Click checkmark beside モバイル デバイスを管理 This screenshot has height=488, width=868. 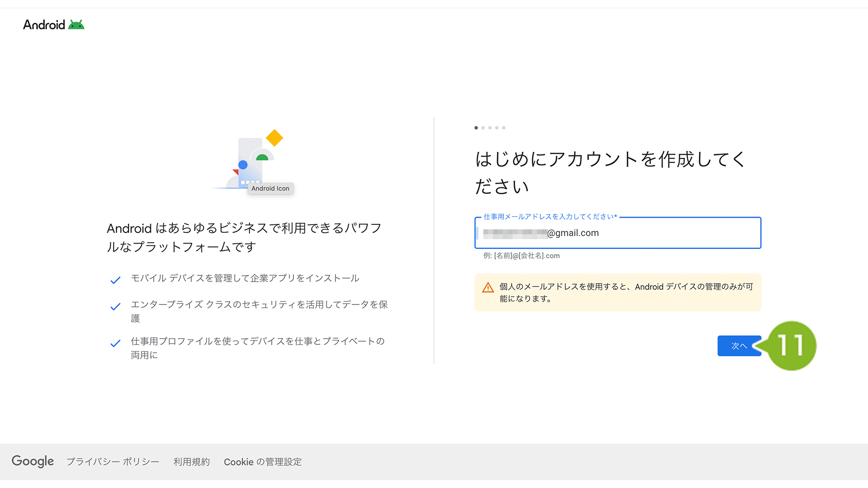[x=115, y=280]
